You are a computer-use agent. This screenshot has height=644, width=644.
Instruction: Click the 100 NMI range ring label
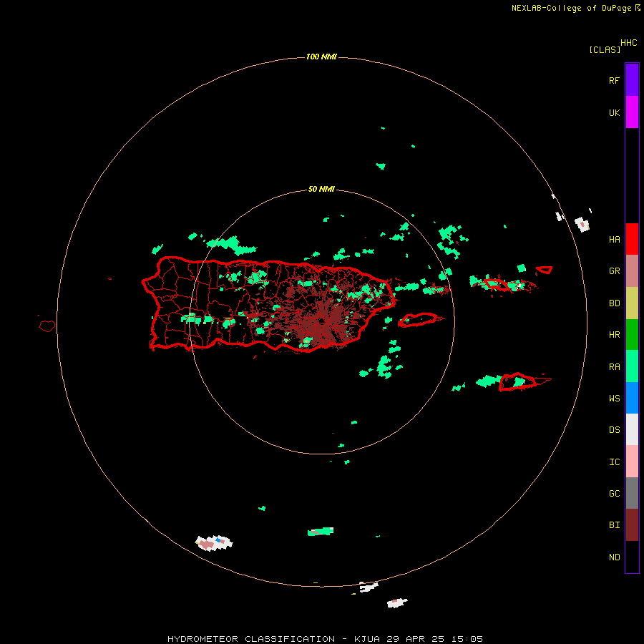321,57
